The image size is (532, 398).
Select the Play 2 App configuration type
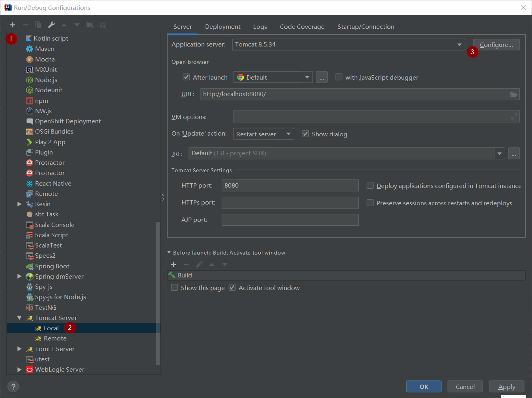coord(50,142)
